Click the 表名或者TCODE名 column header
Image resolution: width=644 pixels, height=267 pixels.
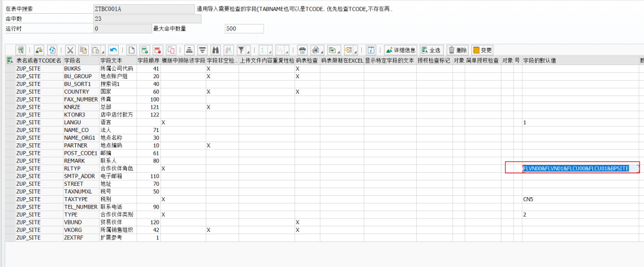tap(39, 60)
